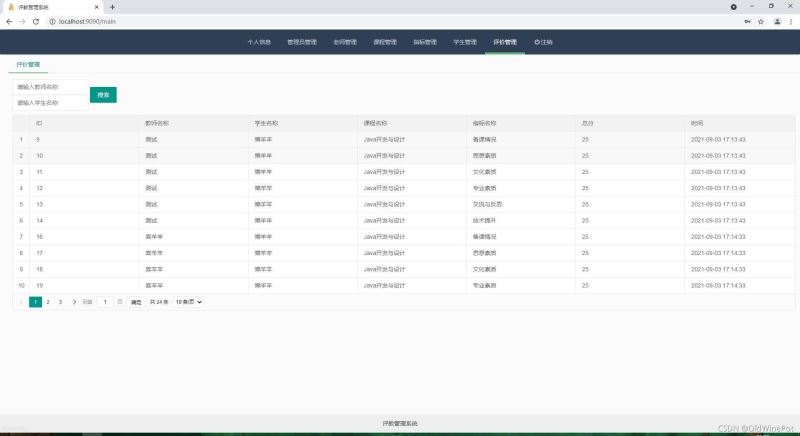Go to pagination page 2
Screen dimensions: 800x436
click(x=48, y=302)
